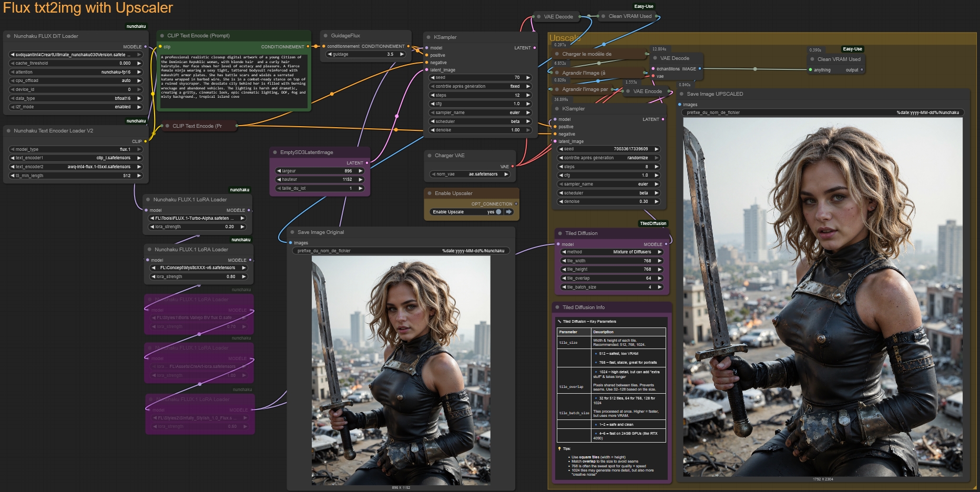Collapse the Nunchaku FLUX DiT Loader node dot
980x492 pixels.
pyautogui.click(x=9, y=36)
